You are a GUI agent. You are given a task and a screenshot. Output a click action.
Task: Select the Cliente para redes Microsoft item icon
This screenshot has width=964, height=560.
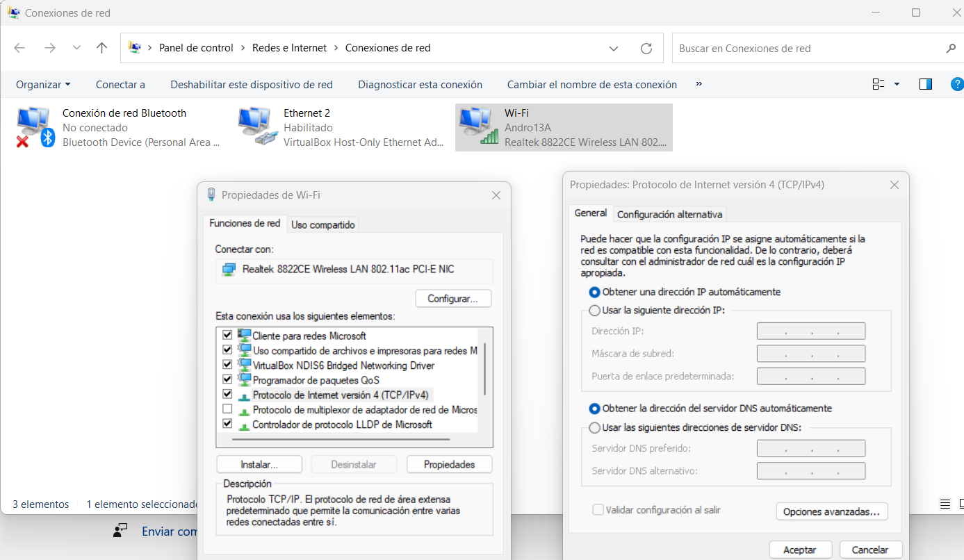(244, 335)
